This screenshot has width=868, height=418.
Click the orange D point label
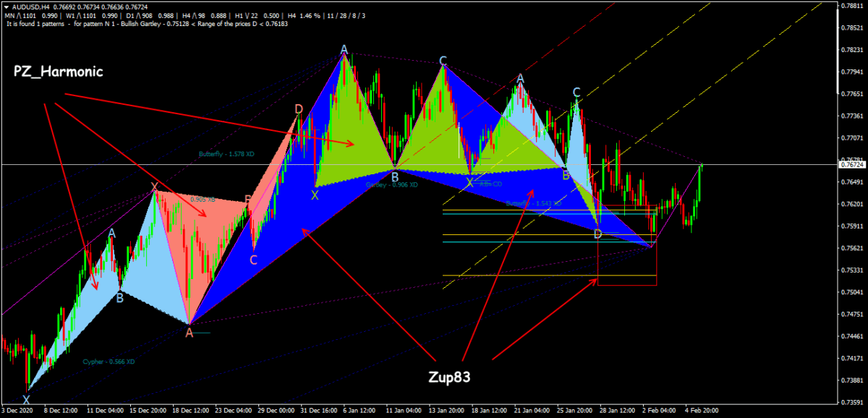point(299,109)
